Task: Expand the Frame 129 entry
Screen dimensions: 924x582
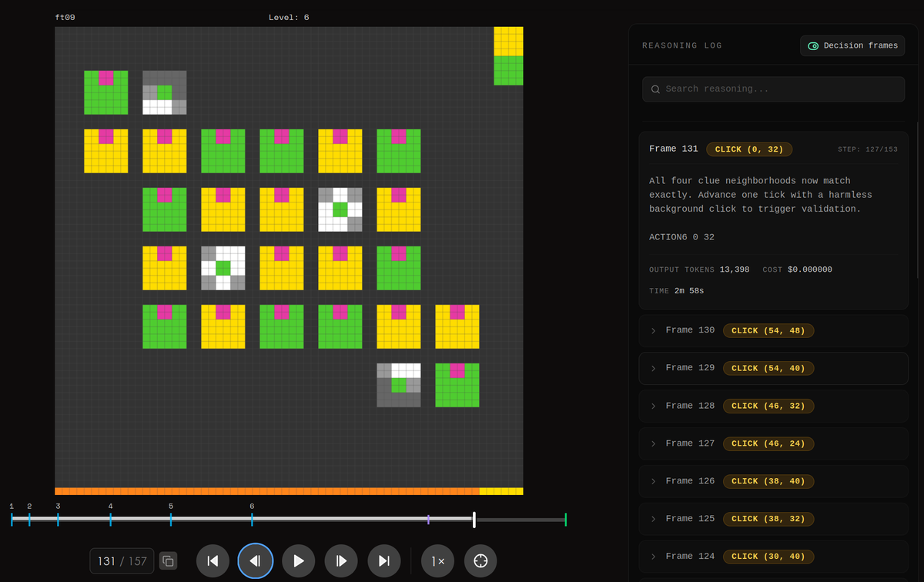Action: pos(773,368)
